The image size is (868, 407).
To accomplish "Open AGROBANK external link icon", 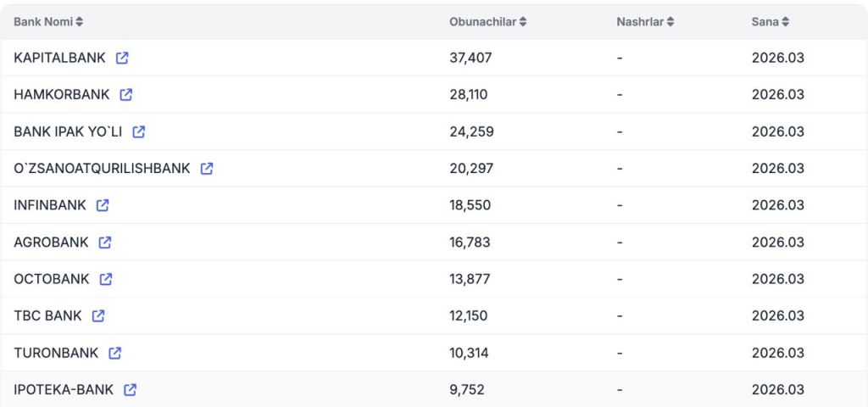I will click(x=105, y=243).
